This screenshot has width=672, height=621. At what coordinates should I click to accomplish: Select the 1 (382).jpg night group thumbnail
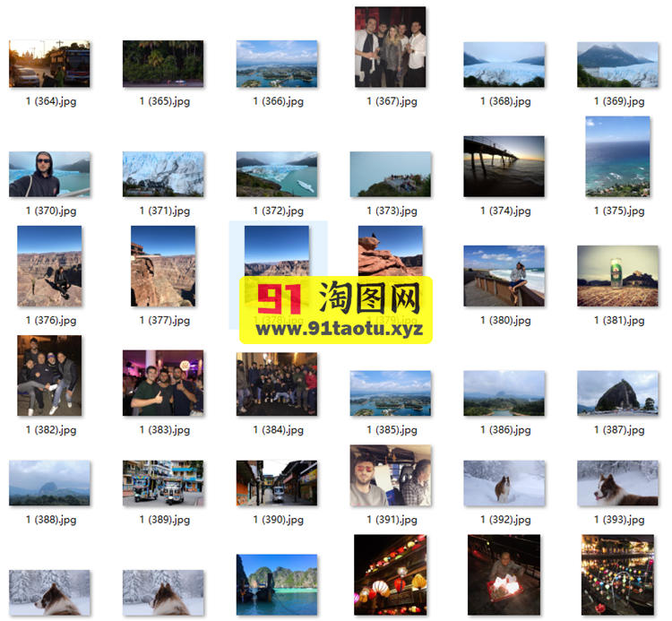point(49,375)
